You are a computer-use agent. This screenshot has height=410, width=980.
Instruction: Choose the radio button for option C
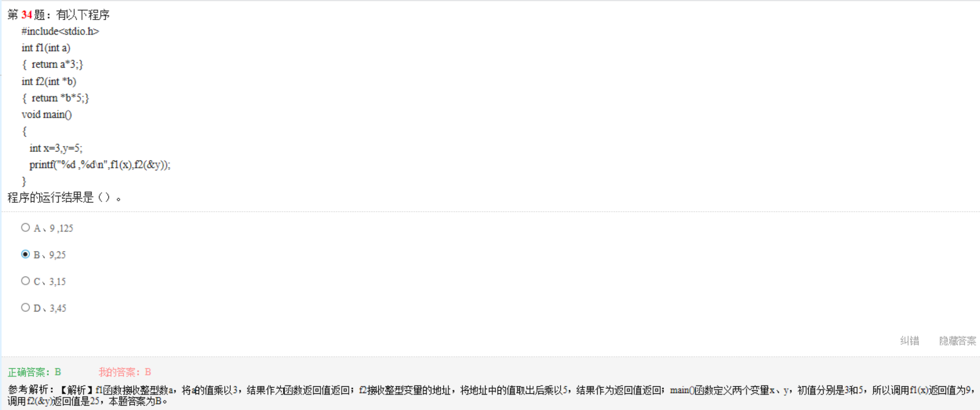(x=26, y=281)
